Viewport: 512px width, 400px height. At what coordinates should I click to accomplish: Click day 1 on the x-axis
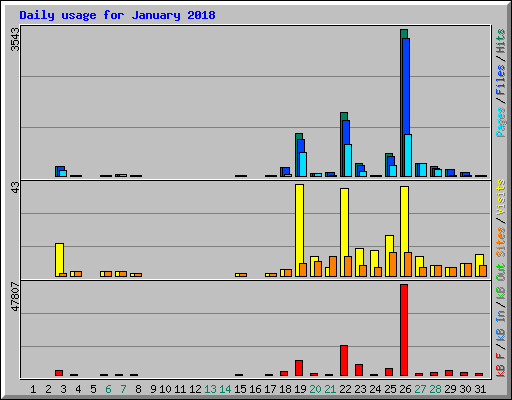coord(33,389)
